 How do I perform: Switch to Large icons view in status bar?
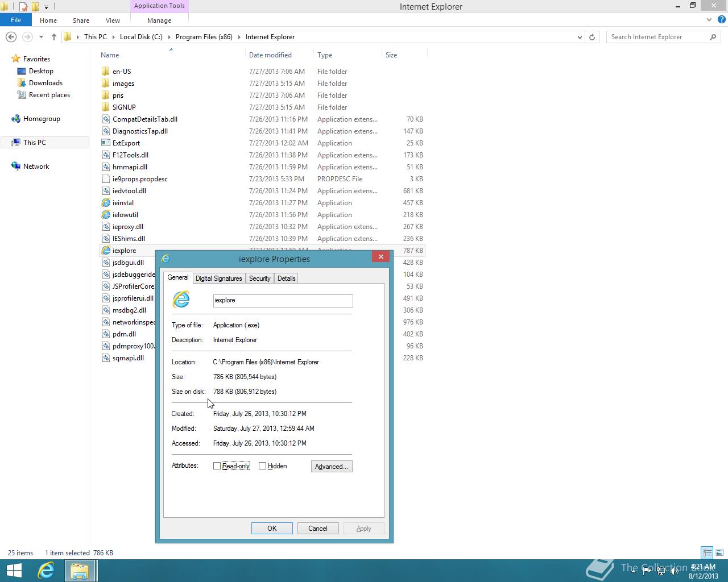719,552
